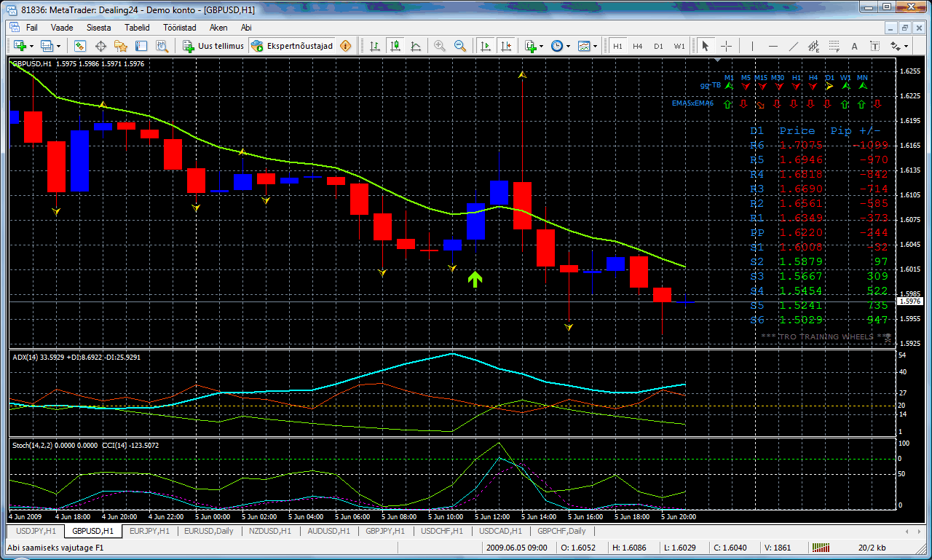
Task: Switch to the AUDUSD,H1 chart tab
Action: [x=328, y=531]
